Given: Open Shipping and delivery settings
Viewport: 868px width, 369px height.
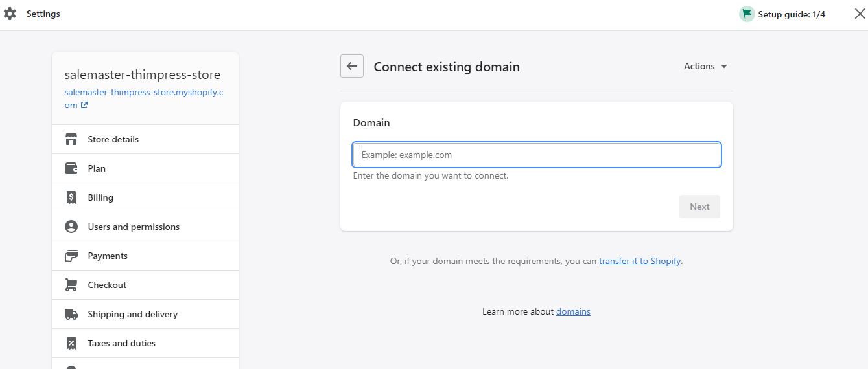Looking at the screenshot, I should coord(145,314).
